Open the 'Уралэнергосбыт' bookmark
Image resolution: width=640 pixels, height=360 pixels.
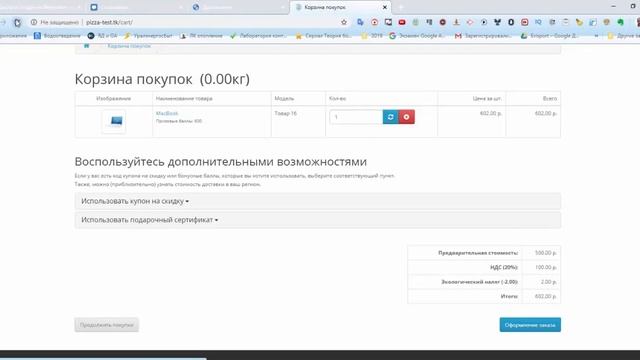coord(148,36)
